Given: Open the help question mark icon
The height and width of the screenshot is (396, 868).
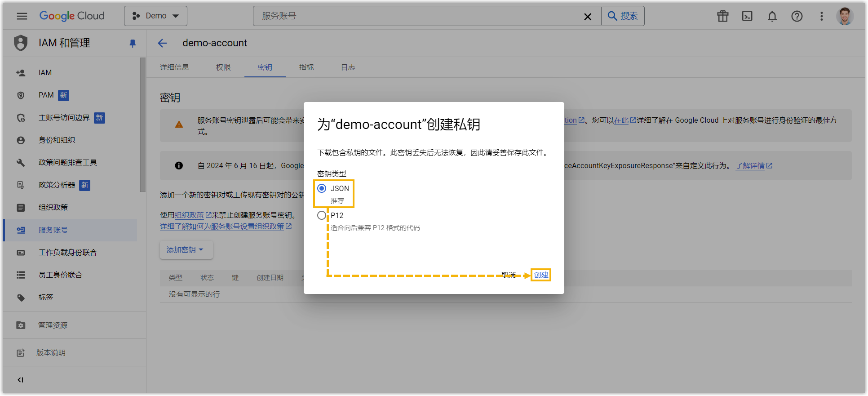Looking at the screenshot, I should pos(797,16).
